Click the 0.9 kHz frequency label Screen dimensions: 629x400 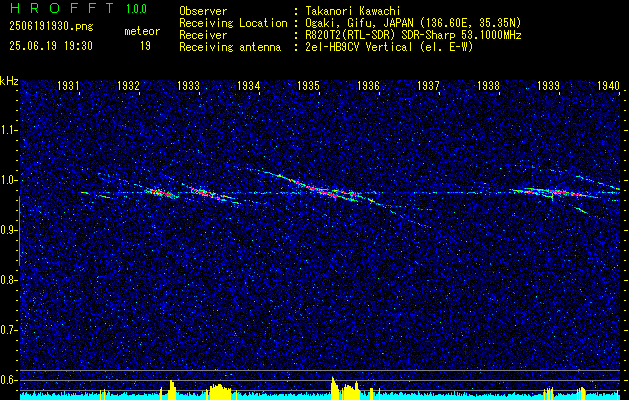tap(9, 230)
